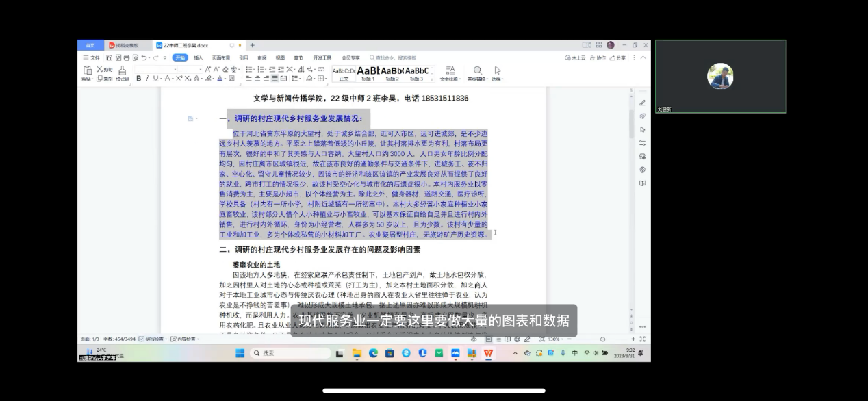Switch to the 插入 ribbon tab
Screen dimensions: 868x401
click(x=197, y=57)
